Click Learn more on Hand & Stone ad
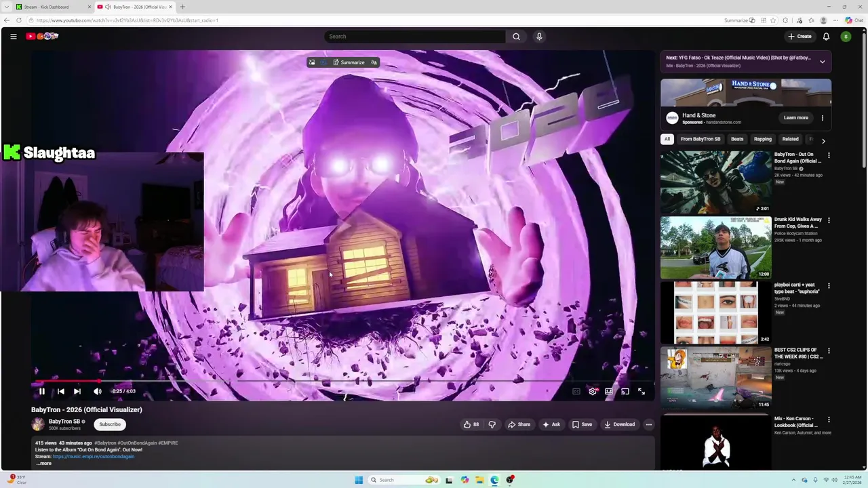Screen dimensions: 868x488 pos(796,118)
